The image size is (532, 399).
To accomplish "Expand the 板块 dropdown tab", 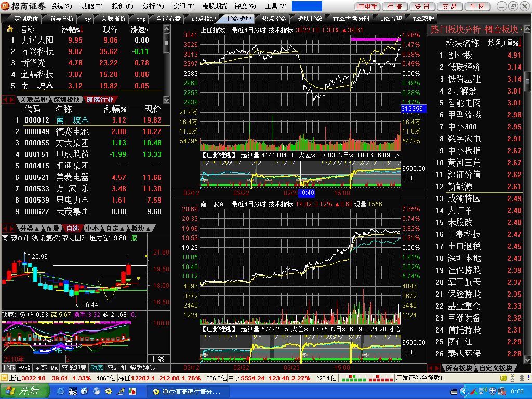I will (141, 228).
